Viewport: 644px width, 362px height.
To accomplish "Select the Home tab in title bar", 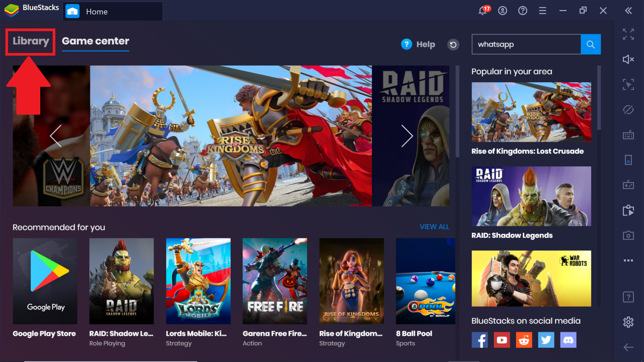I will 113,11.
